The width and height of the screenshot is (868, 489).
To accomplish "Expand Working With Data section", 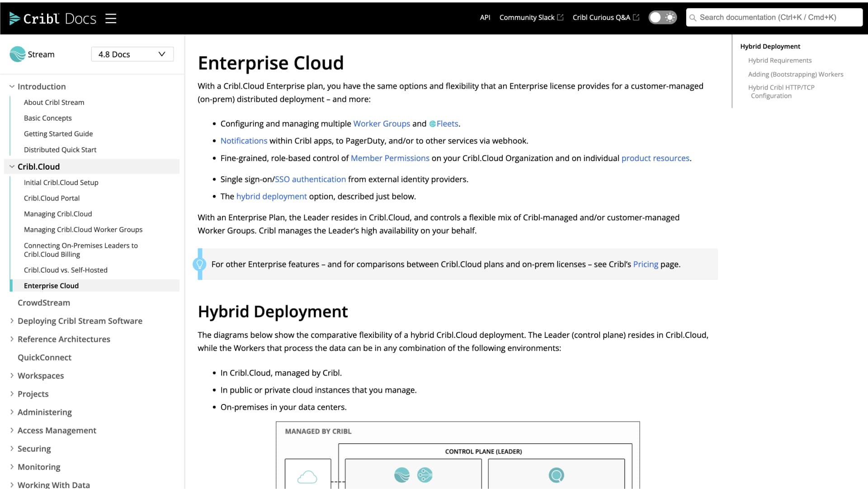I will tap(53, 484).
